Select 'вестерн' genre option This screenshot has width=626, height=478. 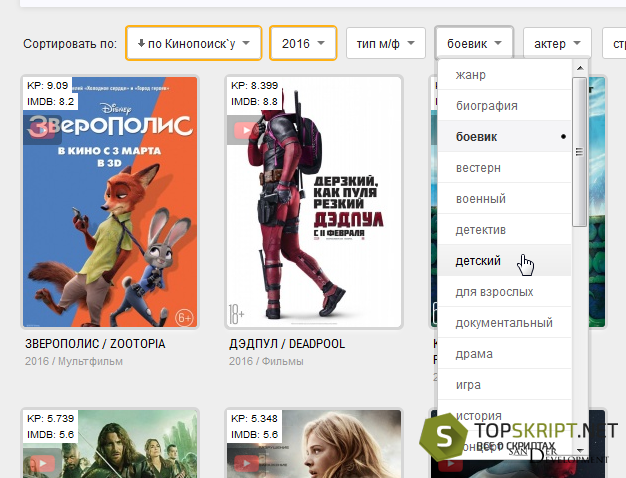(x=505, y=168)
